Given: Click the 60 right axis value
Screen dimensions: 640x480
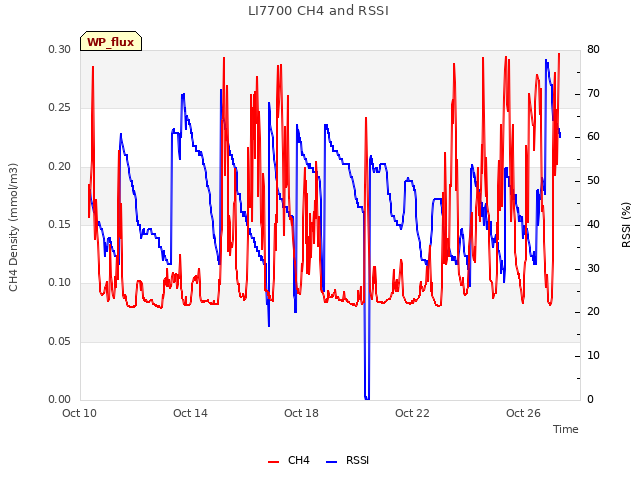Looking at the screenshot, I should pyautogui.click(x=593, y=137).
